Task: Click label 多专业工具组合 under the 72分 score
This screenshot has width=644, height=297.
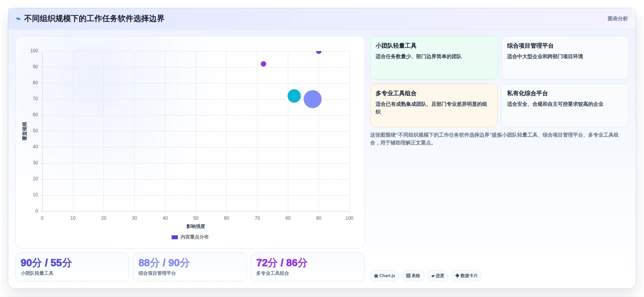Action: [273, 273]
